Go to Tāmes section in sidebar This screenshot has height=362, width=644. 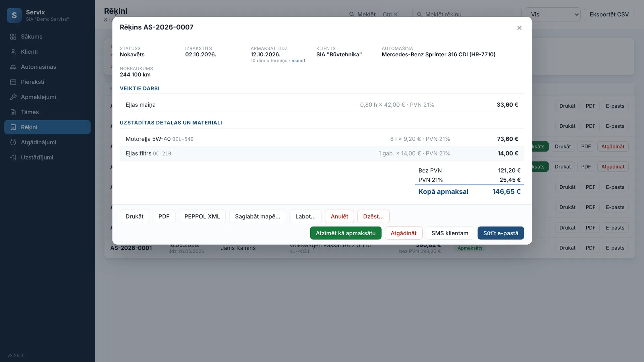(47, 112)
